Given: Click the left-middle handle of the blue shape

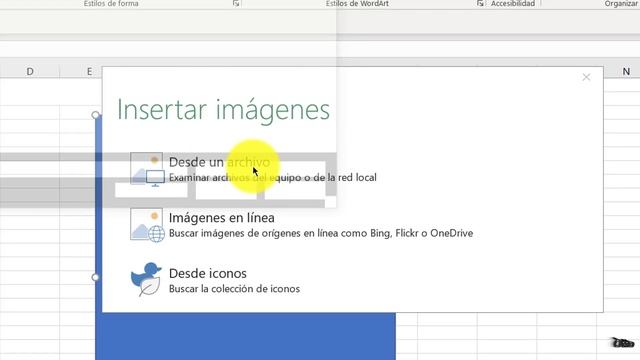Looking at the screenshot, I should [95, 277].
